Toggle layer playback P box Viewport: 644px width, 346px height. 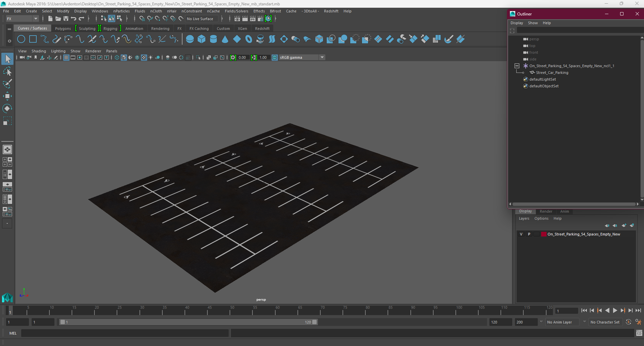529,234
